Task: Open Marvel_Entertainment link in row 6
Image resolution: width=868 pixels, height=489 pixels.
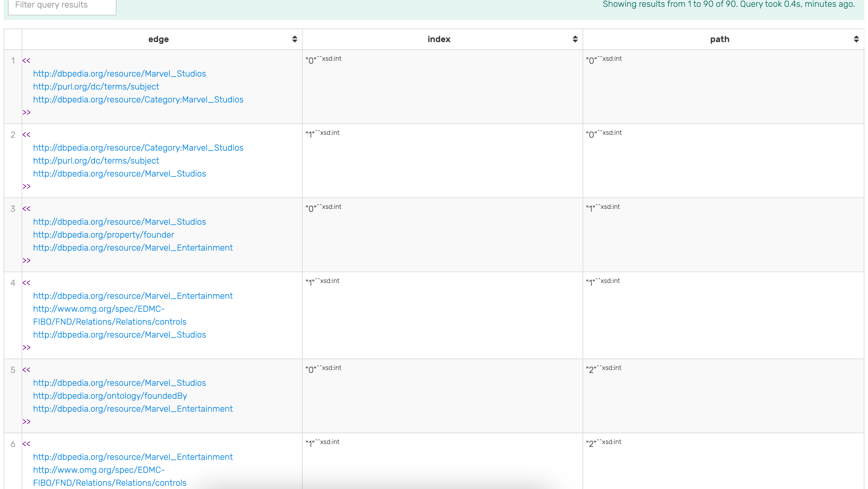Action: point(133,457)
